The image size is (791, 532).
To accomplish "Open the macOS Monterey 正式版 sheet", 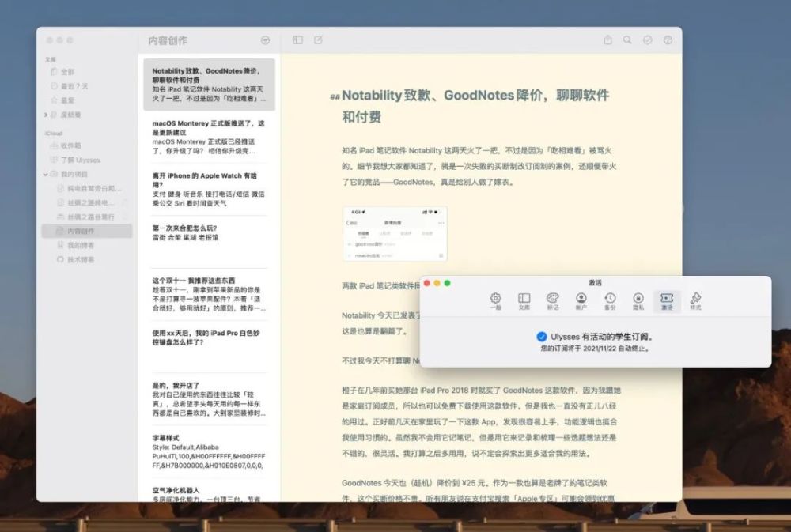I will point(209,137).
